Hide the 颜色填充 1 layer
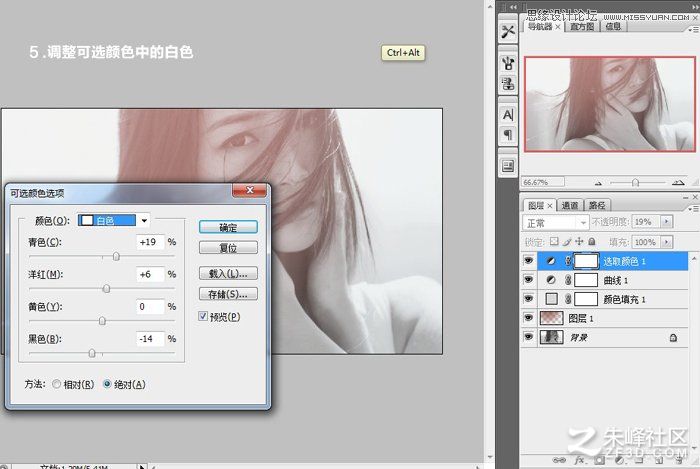Viewport: 700px width, 469px height. click(529, 299)
